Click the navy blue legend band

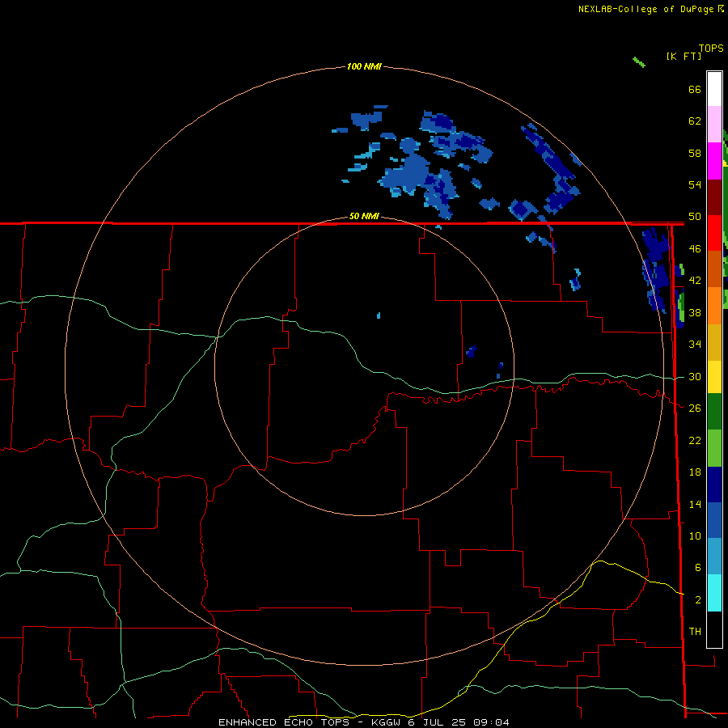[x=714, y=485]
